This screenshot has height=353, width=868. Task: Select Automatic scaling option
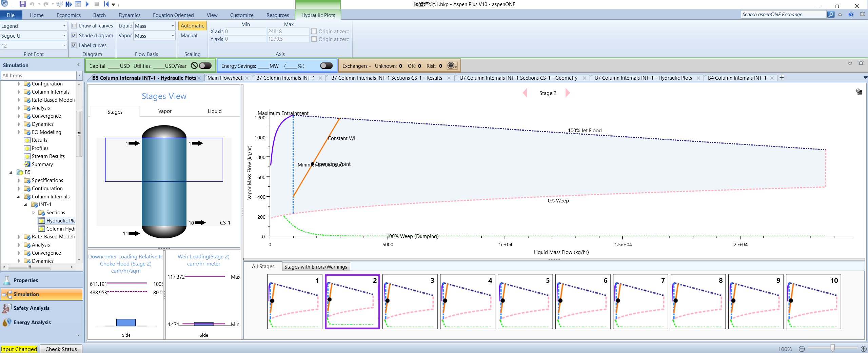[x=192, y=26]
